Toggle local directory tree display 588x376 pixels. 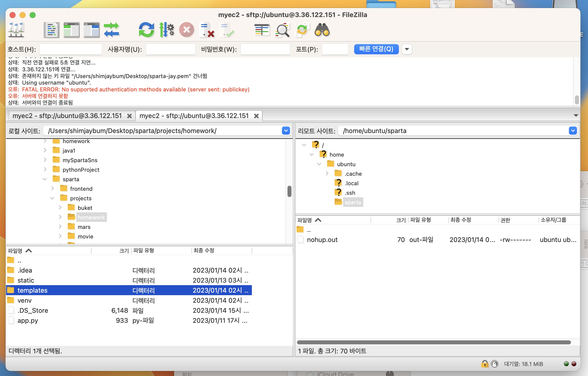(71, 30)
